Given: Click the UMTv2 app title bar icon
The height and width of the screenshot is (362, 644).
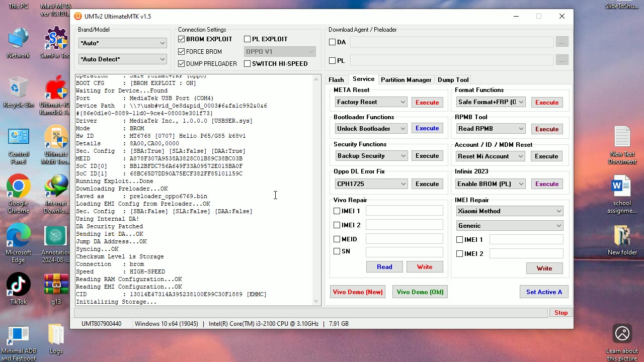Looking at the screenshot, I should point(77,16).
